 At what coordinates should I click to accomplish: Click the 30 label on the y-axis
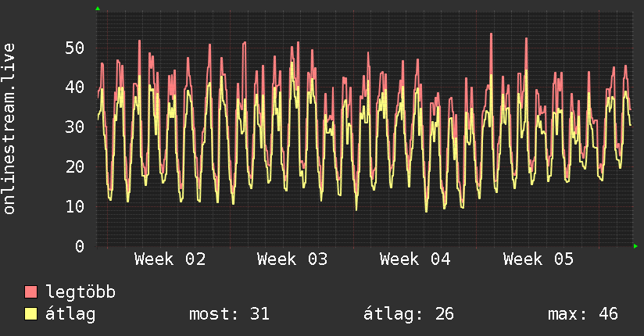[x=74, y=127]
